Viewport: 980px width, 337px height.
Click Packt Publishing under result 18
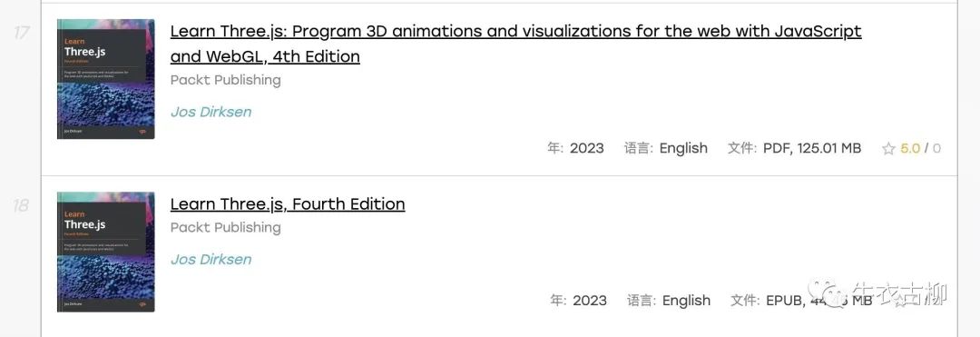click(226, 228)
